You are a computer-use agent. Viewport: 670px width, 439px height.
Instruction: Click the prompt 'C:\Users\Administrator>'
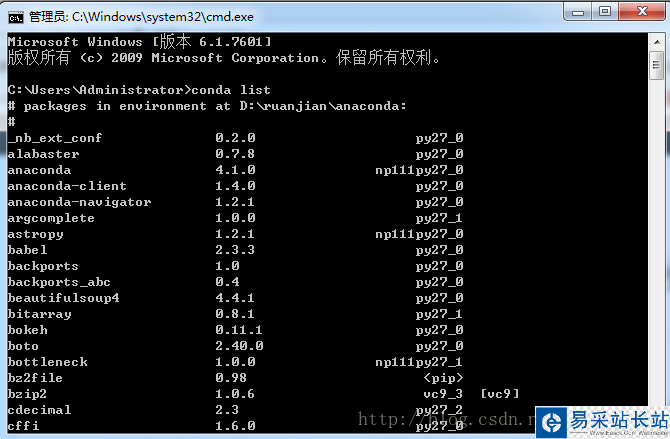tap(99, 90)
